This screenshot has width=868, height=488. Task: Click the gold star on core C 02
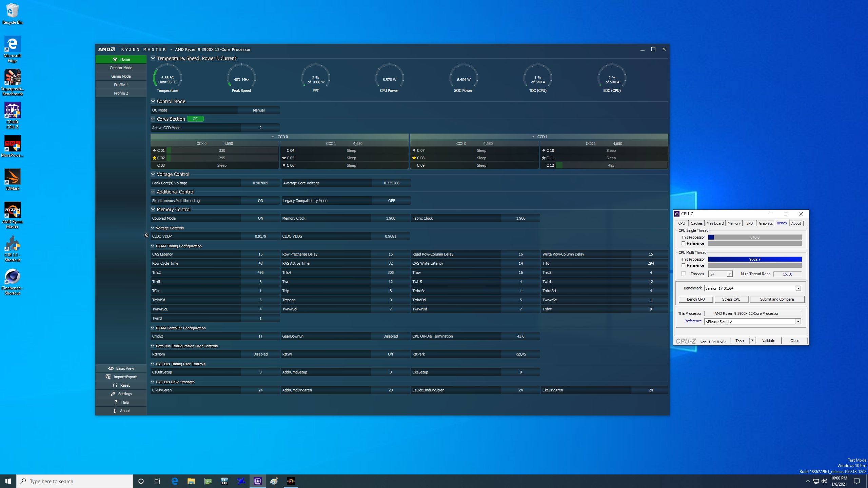point(154,158)
